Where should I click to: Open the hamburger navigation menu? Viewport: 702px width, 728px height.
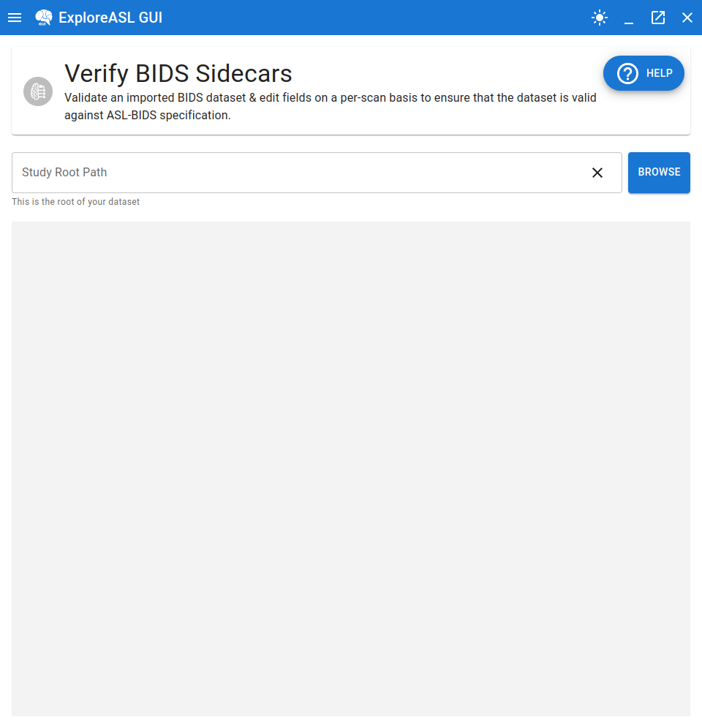coord(15,18)
